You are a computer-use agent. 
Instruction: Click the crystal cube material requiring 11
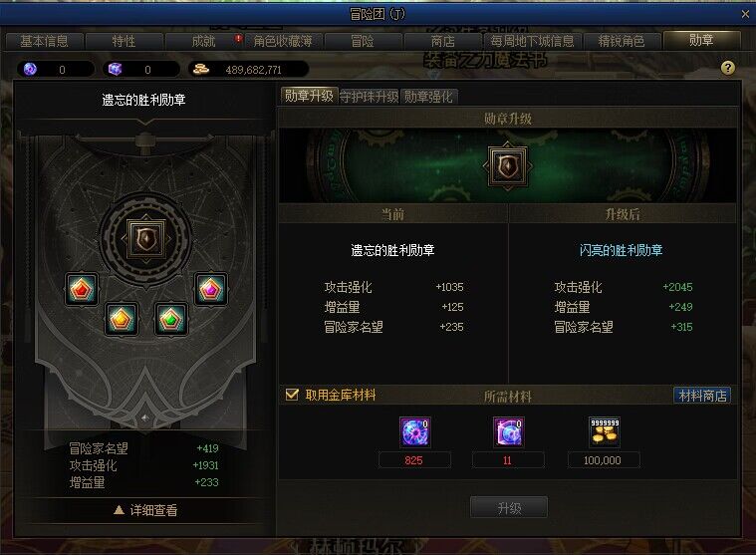point(508,432)
